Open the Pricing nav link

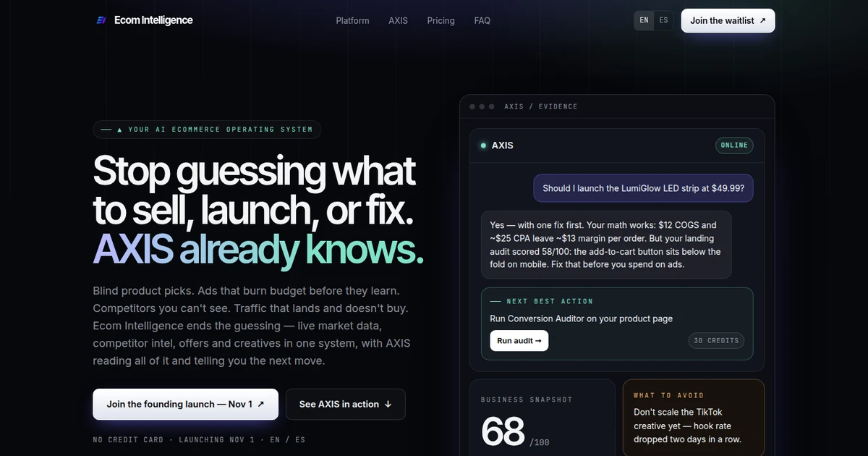pos(441,20)
